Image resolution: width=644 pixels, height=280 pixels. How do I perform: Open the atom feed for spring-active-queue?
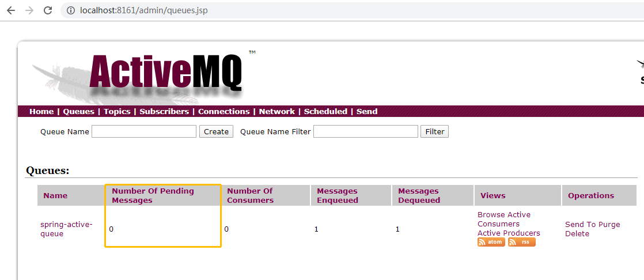pyautogui.click(x=491, y=242)
